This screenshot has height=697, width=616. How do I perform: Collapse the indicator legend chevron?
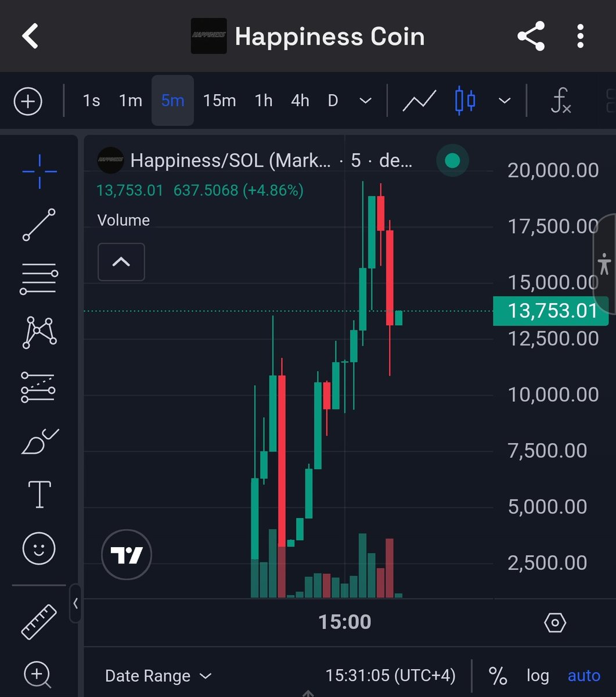click(x=121, y=262)
